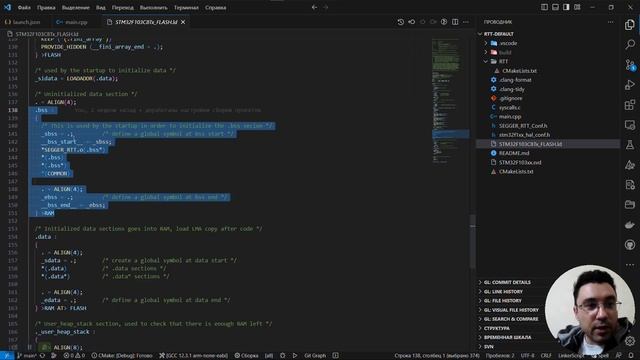The height and width of the screenshot is (360, 640).
Task: Expand GL: FILE HISTORY section
Action: point(502,301)
